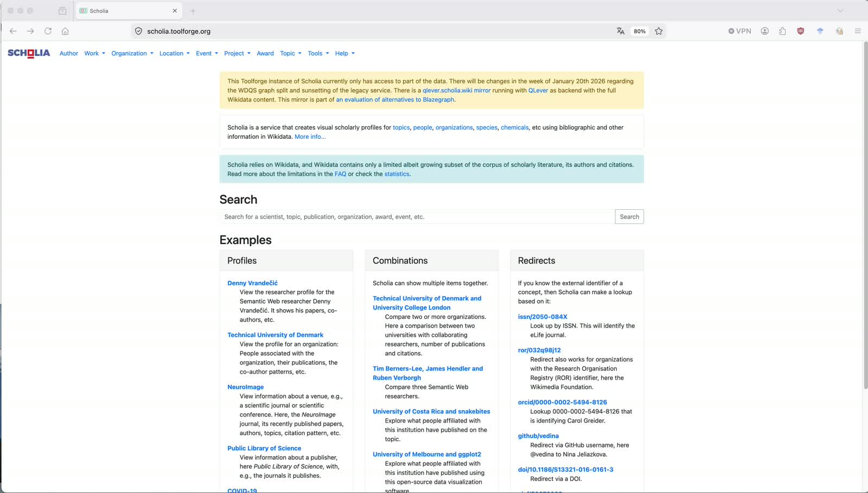This screenshot has height=493, width=868.
Task: Open the tab list view icon
Action: click(x=62, y=11)
